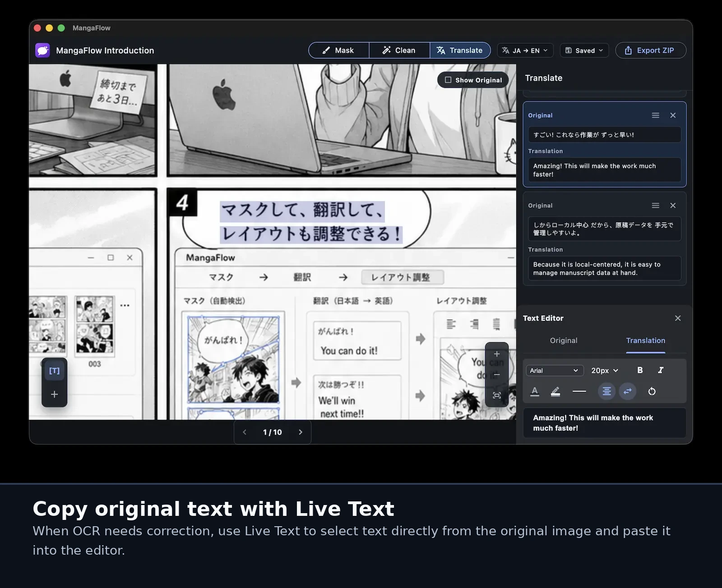Toggle center text alignment

point(607,391)
